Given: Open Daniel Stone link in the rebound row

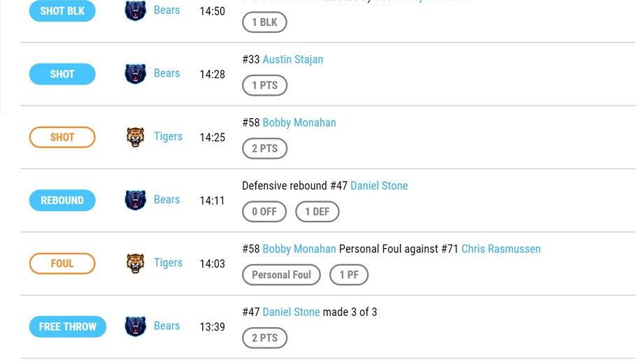Looking at the screenshot, I should [378, 186].
